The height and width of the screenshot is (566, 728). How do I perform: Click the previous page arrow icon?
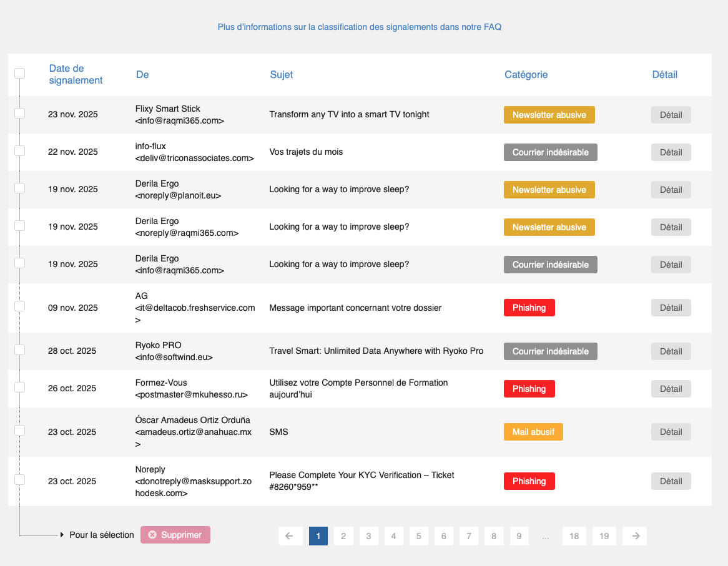[289, 536]
